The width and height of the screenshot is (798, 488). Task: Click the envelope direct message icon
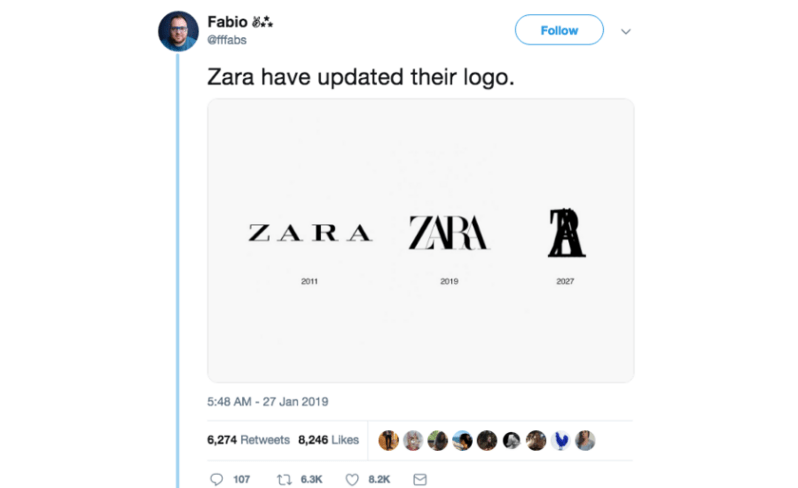[420, 479]
